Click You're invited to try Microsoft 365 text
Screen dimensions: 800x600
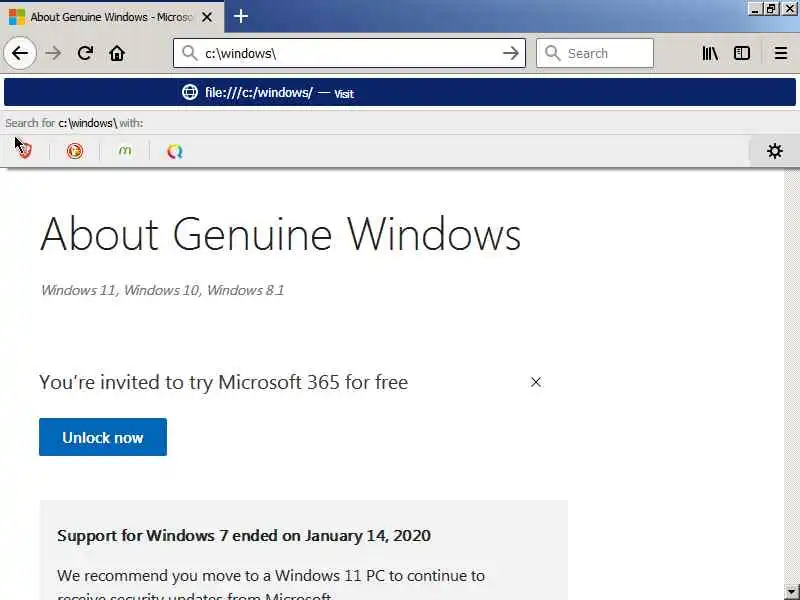pyautogui.click(x=223, y=382)
